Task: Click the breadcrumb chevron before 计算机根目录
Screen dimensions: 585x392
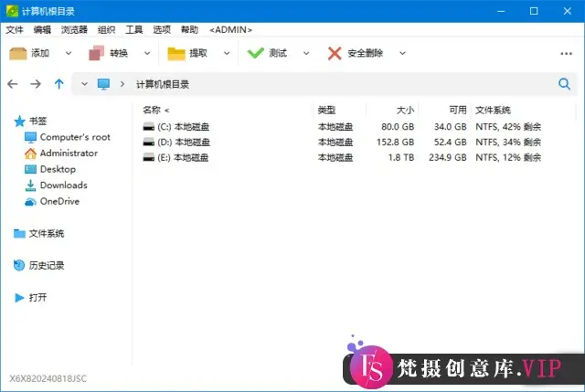Action: pyautogui.click(x=122, y=84)
